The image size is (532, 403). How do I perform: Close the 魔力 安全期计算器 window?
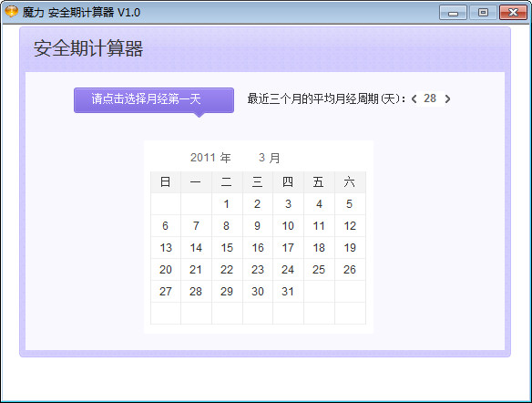click(x=513, y=13)
